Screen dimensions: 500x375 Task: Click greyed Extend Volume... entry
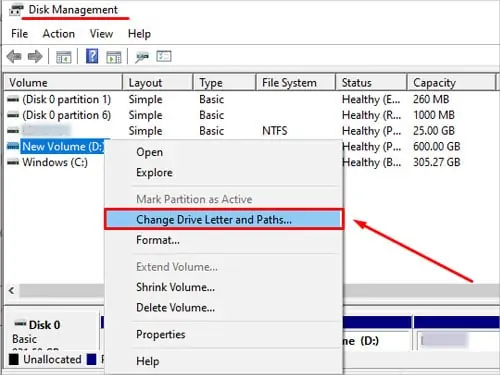223,267
